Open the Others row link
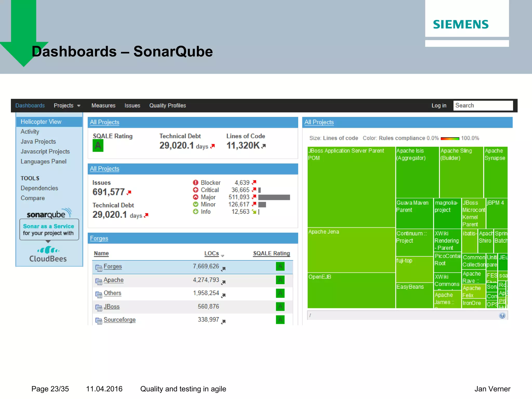The height and width of the screenshot is (399, 532). (112, 293)
